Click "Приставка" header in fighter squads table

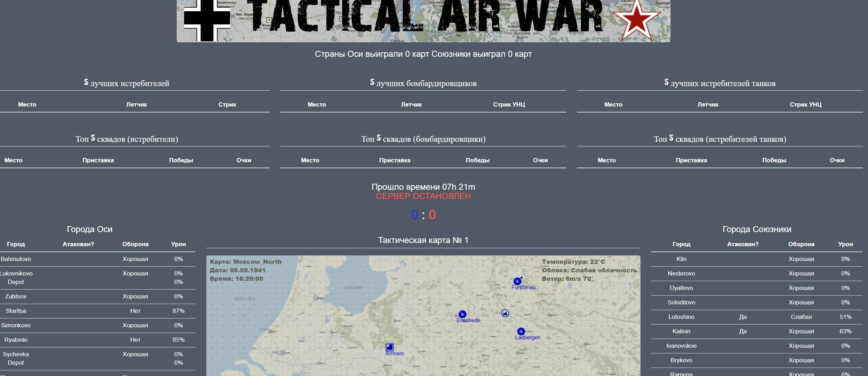coord(98,160)
